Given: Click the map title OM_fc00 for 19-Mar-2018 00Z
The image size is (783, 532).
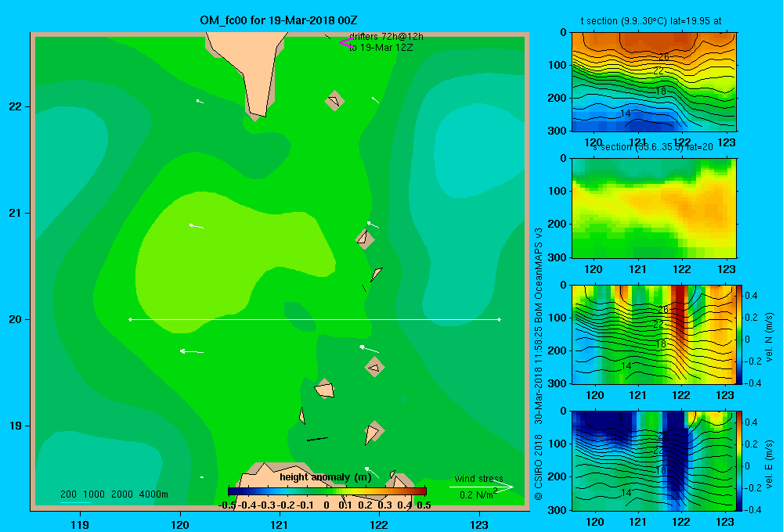Looking at the screenshot, I should [278, 20].
